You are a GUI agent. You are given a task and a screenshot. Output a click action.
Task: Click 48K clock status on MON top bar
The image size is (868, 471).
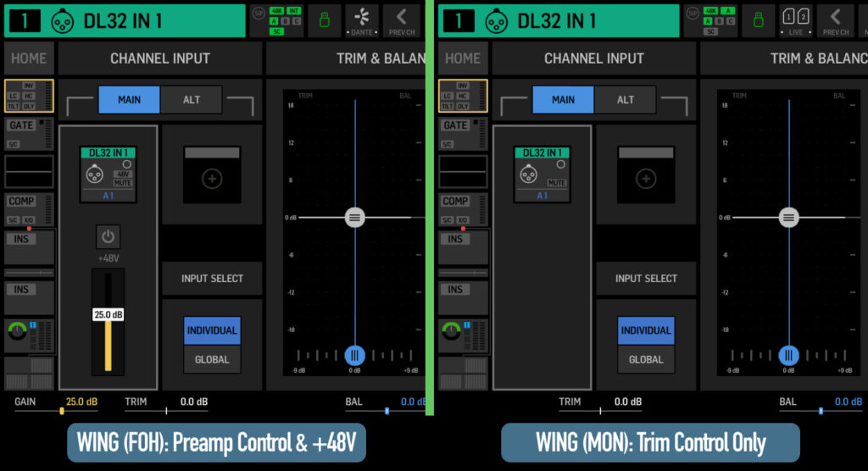(x=711, y=10)
